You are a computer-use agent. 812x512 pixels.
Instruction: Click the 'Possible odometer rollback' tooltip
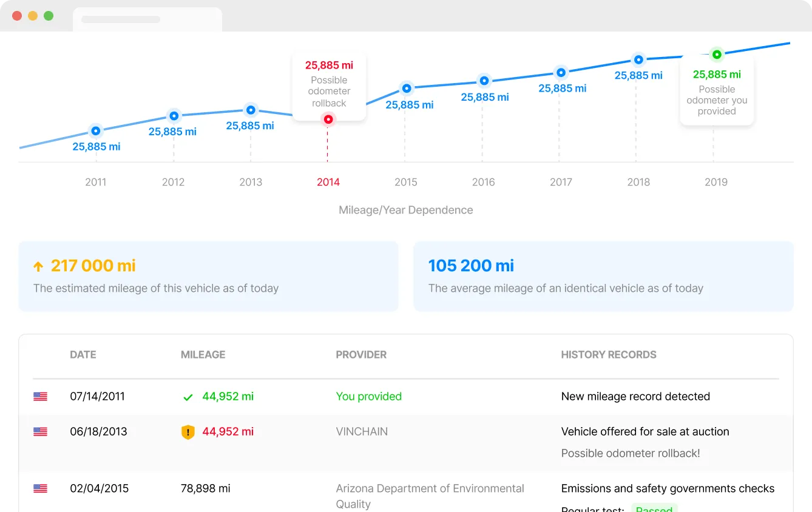[329, 86]
